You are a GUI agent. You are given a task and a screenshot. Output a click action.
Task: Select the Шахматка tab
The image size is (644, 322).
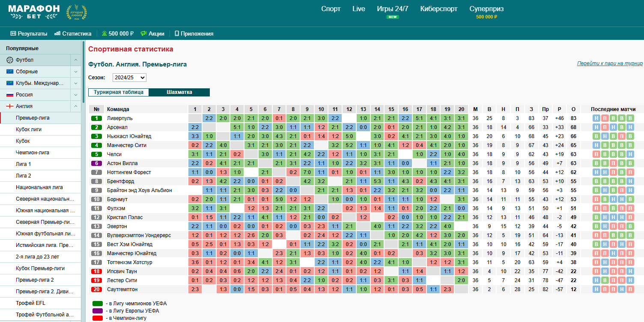coord(179,92)
